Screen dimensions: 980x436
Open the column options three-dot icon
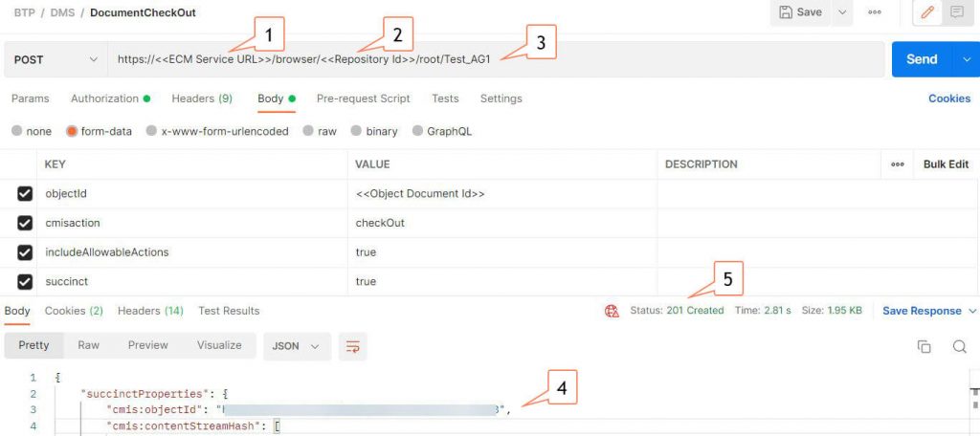point(898,164)
